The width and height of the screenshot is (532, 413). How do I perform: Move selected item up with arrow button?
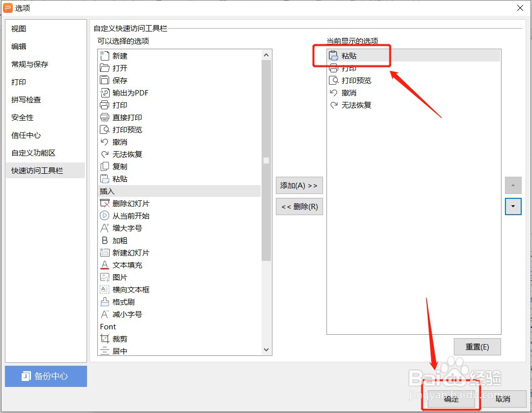[513, 186]
